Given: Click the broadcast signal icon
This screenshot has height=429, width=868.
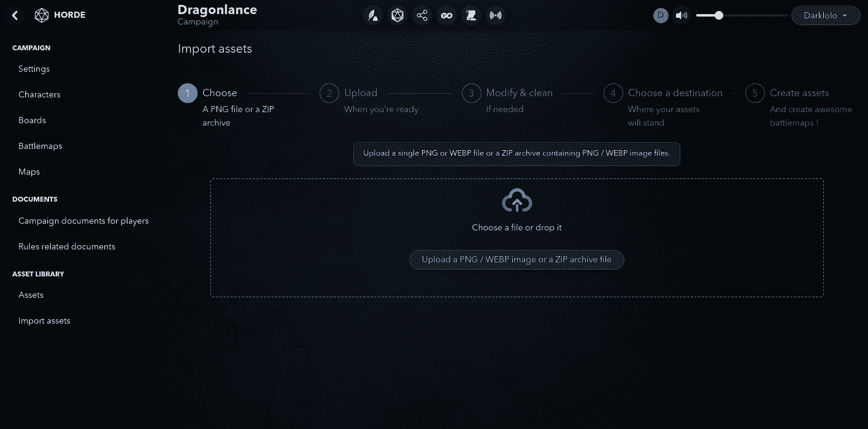Looking at the screenshot, I should tap(496, 15).
